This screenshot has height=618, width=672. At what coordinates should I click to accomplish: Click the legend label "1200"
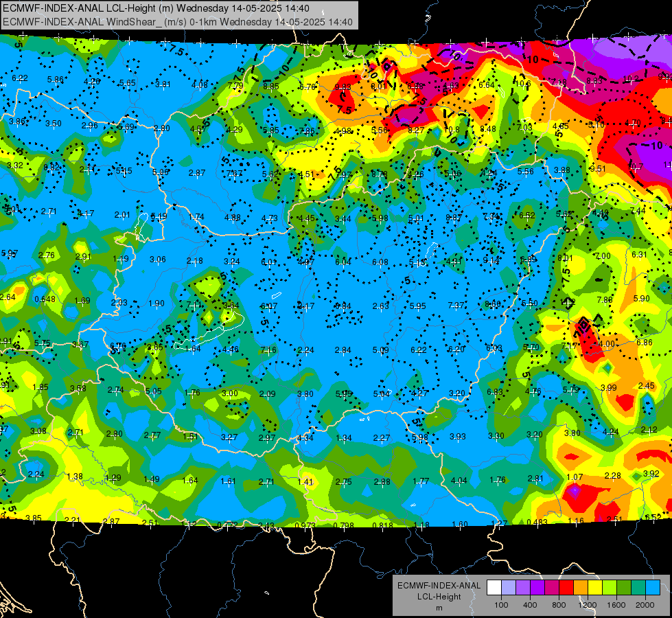588,605
